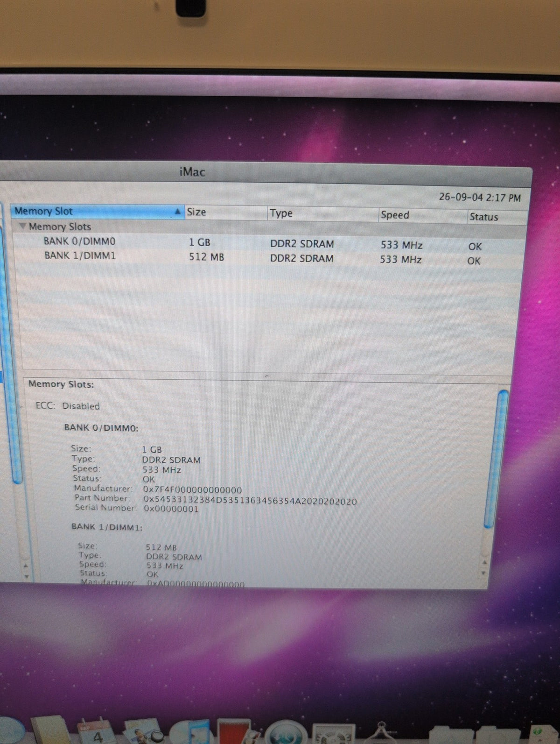The width and height of the screenshot is (560, 744).
Task: Click the Memory Slots: details heading
Action: pos(61,384)
